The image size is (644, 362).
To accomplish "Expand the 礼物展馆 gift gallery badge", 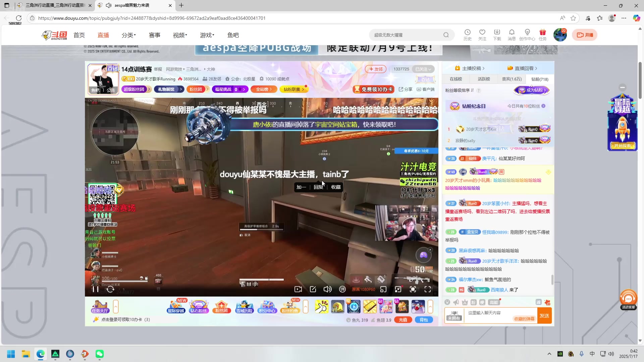I will coord(169,89).
